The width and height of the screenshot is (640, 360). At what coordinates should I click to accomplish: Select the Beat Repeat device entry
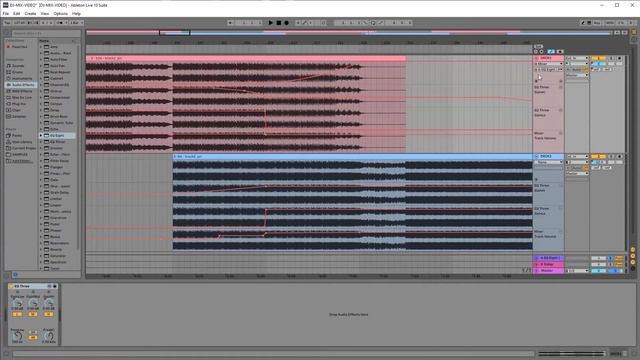tap(60, 72)
